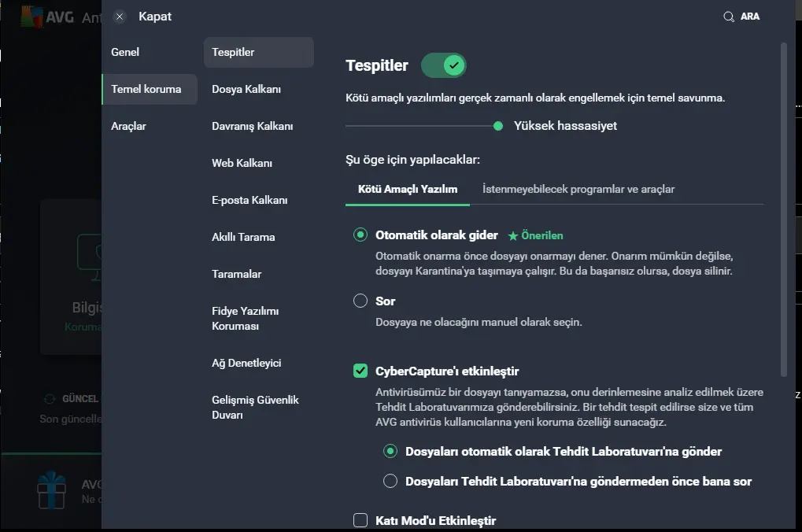Toggle the Tespitler switch off

443,65
